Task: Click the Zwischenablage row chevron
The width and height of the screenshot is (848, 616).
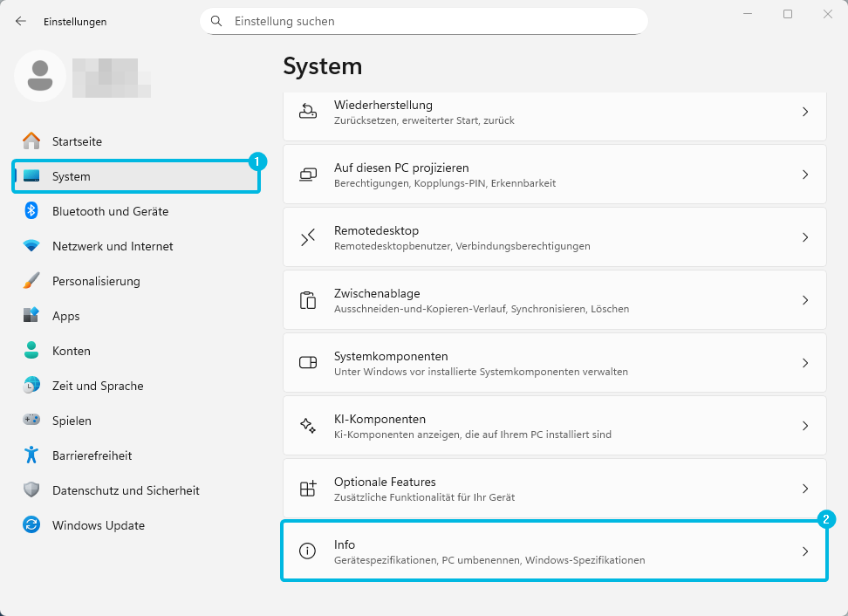Action: click(805, 299)
